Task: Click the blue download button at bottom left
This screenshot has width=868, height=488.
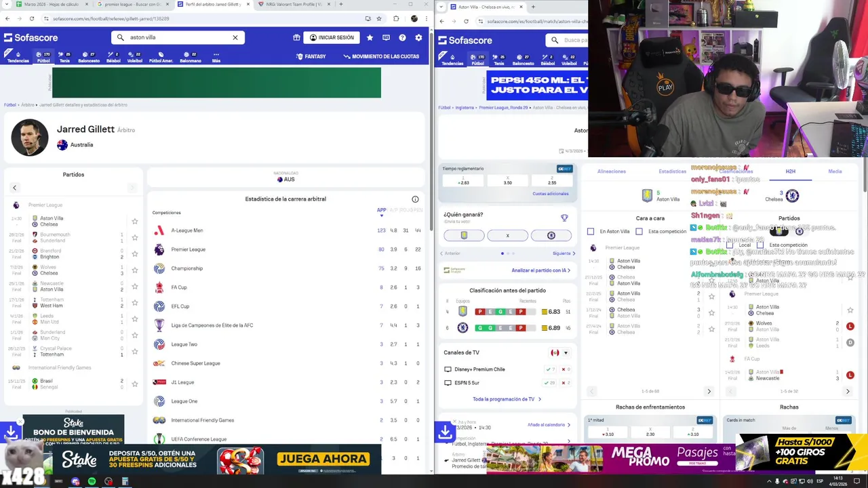Action: tap(11, 431)
